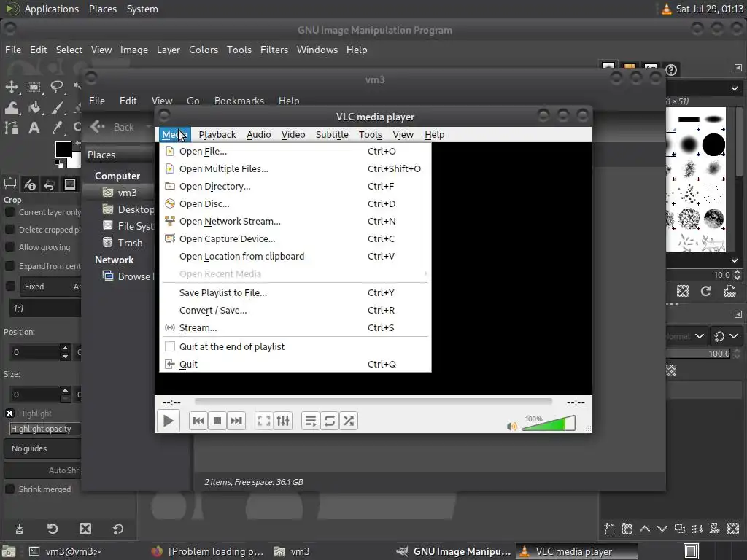Open No guides dropdown
Screen dimensions: 747x560
(x=42, y=448)
